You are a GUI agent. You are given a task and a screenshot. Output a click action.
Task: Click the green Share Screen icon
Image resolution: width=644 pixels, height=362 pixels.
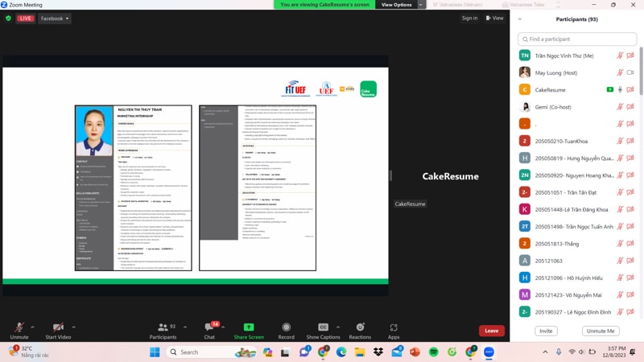tap(248, 328)
